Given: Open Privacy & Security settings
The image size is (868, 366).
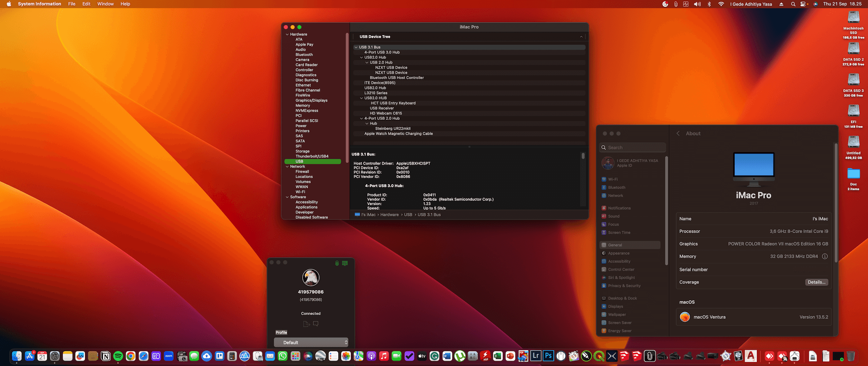Looking at the screenshot, I should pos(624,286).
